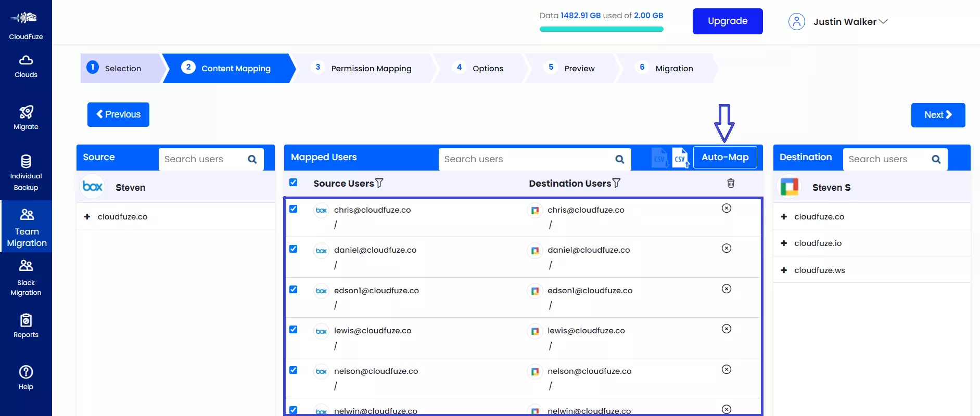980x416 pixels.
Task: Open Reports in sidebar
Action: click(x=26, y=326)
